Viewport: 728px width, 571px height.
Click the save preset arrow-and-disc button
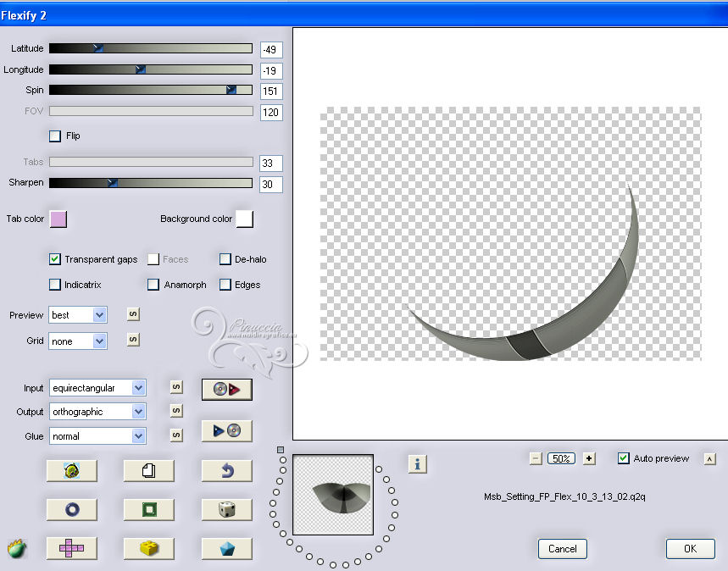pos(226,431)
